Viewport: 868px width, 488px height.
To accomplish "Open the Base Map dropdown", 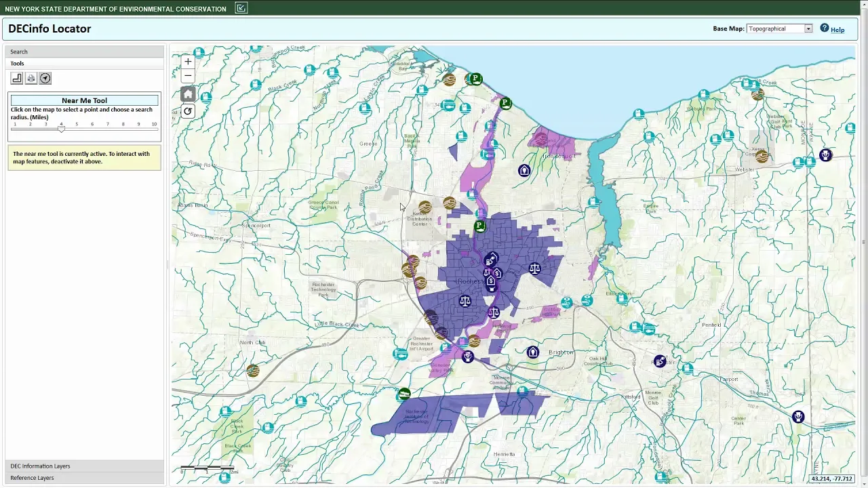I will [779, 28].
